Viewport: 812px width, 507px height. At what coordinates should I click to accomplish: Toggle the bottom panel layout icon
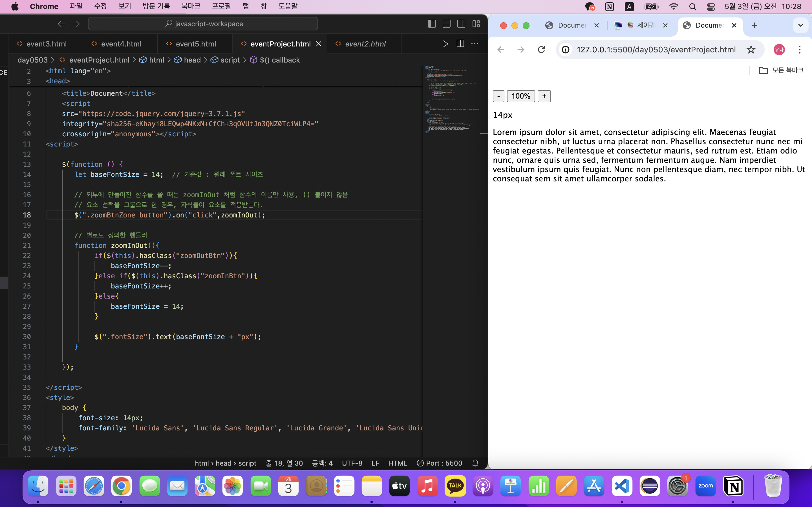click(x=447, y=24)
